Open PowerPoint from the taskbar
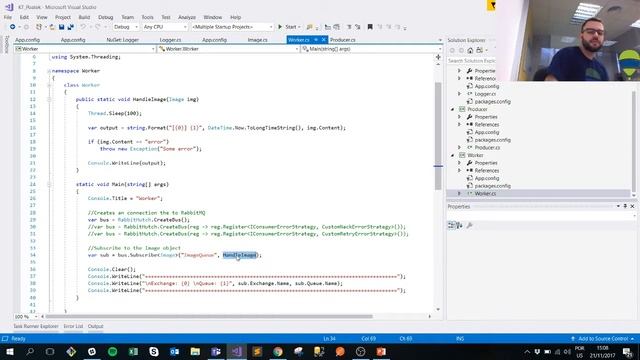This screenshot has width=640, height=360. [381, 351]
